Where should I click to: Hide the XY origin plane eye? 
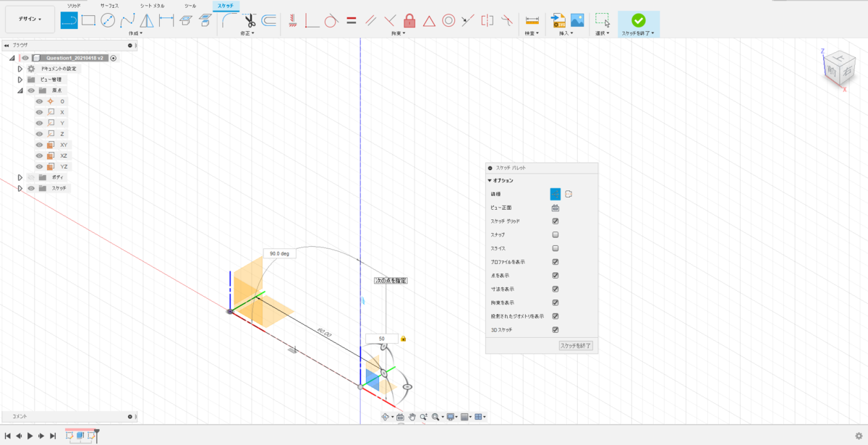(x=39, y=145)
